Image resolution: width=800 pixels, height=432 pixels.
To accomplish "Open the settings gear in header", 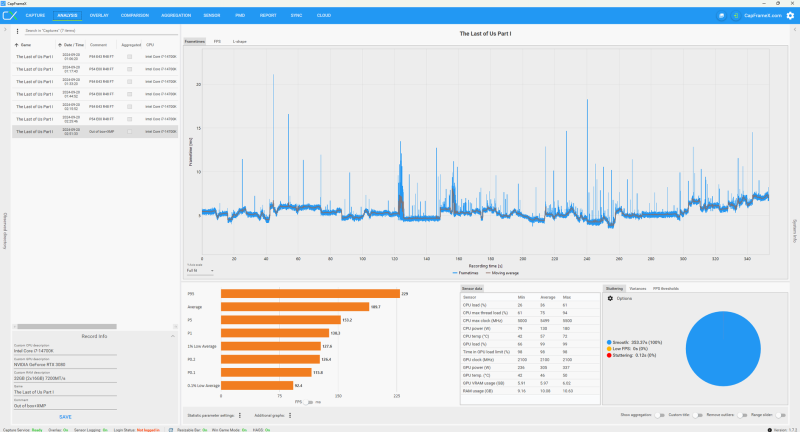I will [x=790, y=16].
